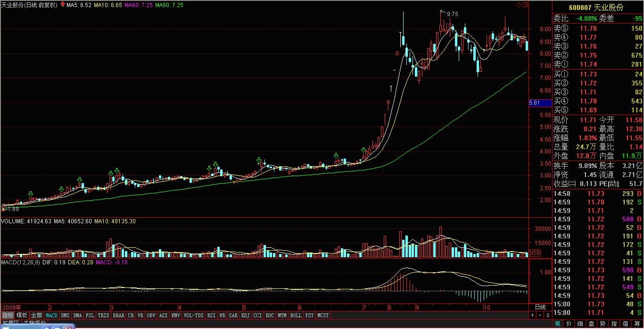Click the diamond icon above the chart
The height and width of the screenshot is (329, 644).
click(519, 5)
